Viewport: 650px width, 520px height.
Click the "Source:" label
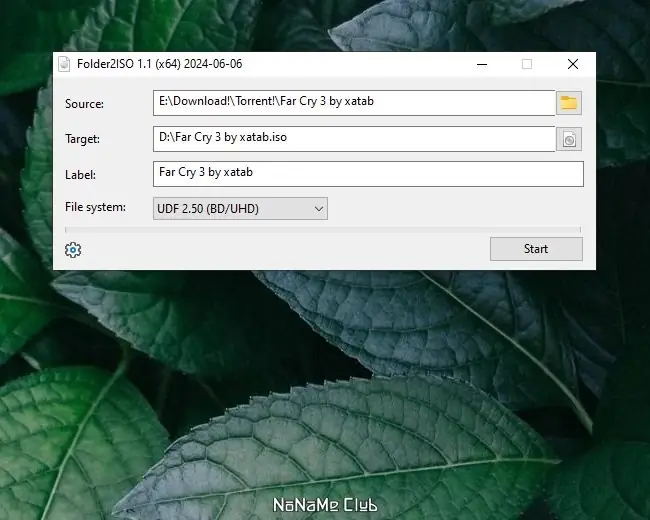click(85, 104)
